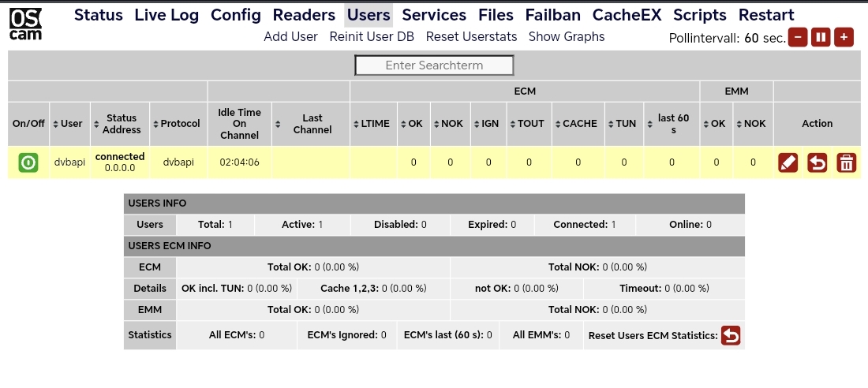Open the CacheEX page
Screen dimensions: 868x388
[x=627, y=15]
